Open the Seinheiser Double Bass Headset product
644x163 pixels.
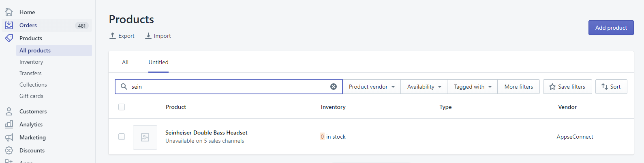(x=206, y=133)
